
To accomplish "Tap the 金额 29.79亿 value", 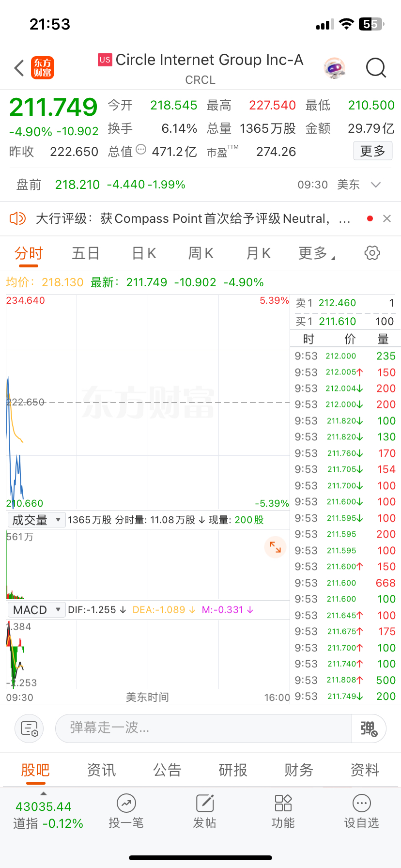I will (x=371, y=128).
